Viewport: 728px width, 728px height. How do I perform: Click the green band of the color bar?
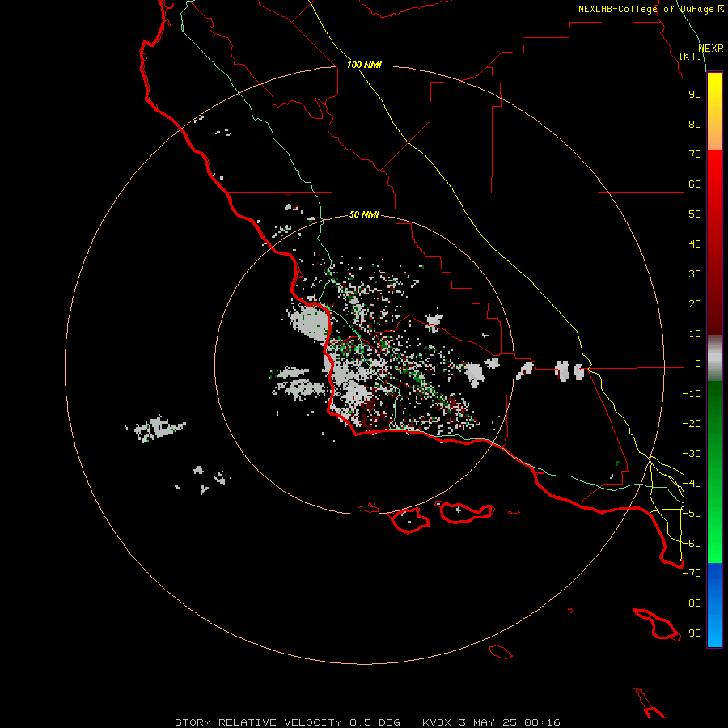714,472
